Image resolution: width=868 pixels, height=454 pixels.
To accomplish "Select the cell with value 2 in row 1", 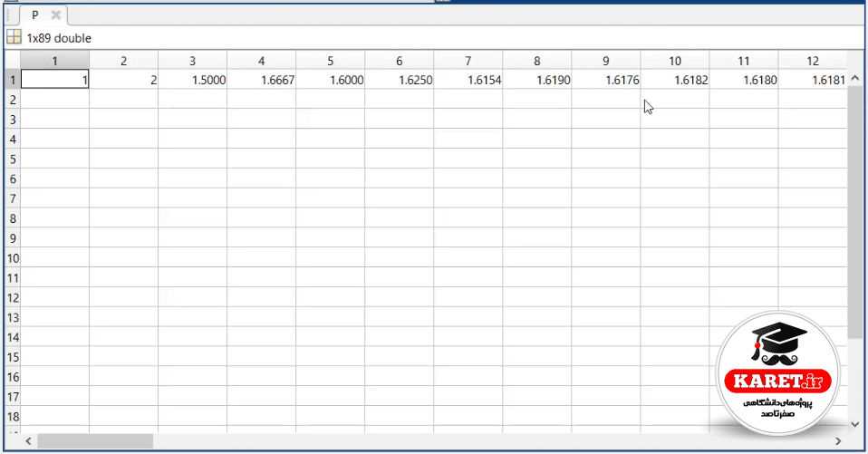I will pyautogui.click(x=123, y=80).
